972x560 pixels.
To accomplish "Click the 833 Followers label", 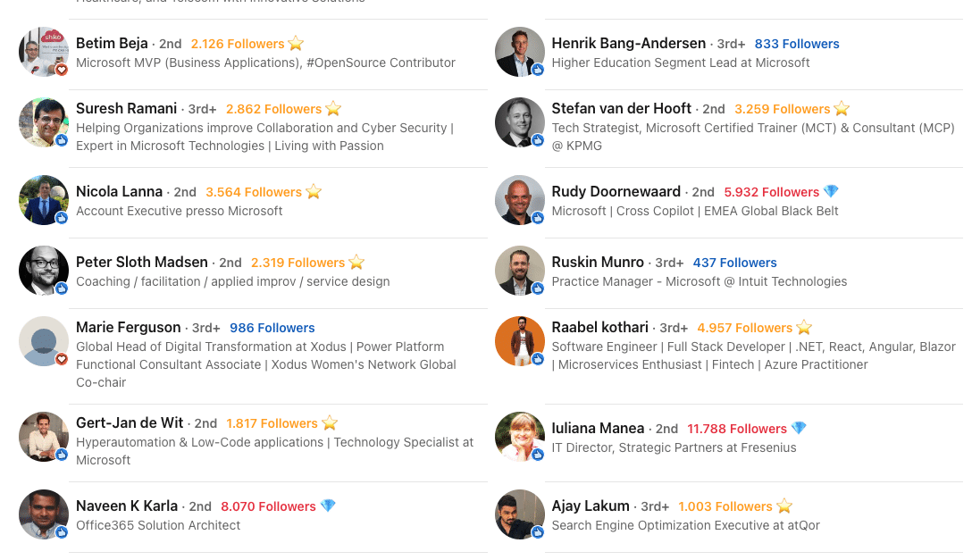I will pos(797,44).
